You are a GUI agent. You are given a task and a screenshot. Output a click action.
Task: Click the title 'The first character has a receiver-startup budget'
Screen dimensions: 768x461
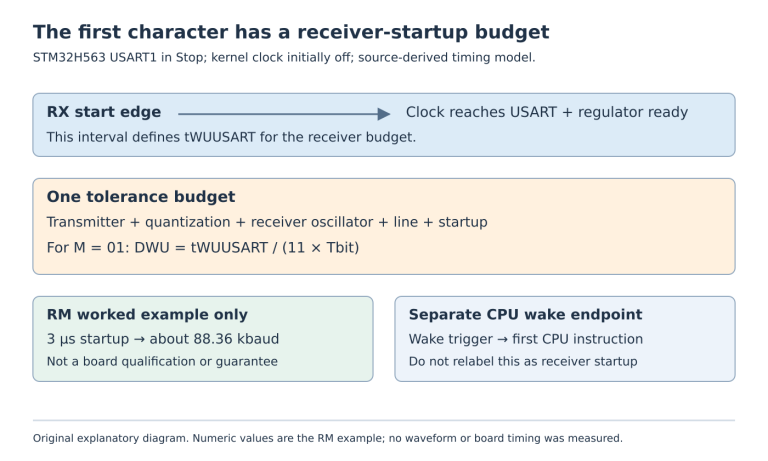(x=291, y=32)
